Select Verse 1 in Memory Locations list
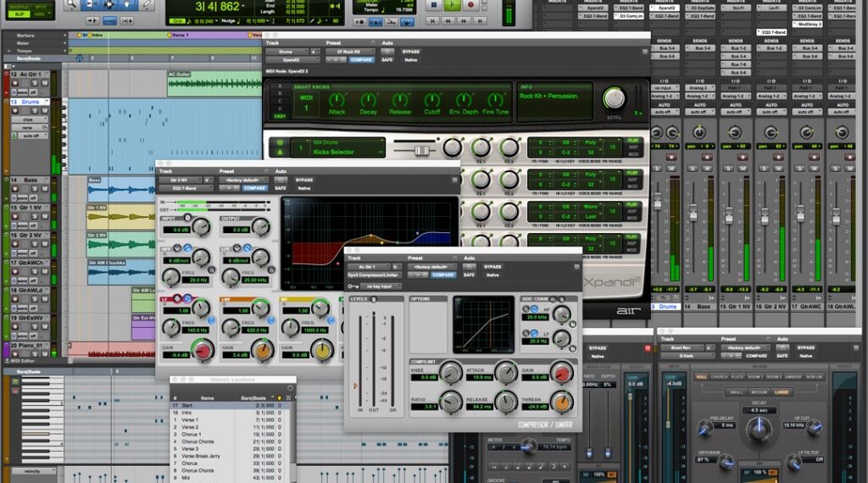This screenshot has width=868, height=483. (x=190, y=420)
